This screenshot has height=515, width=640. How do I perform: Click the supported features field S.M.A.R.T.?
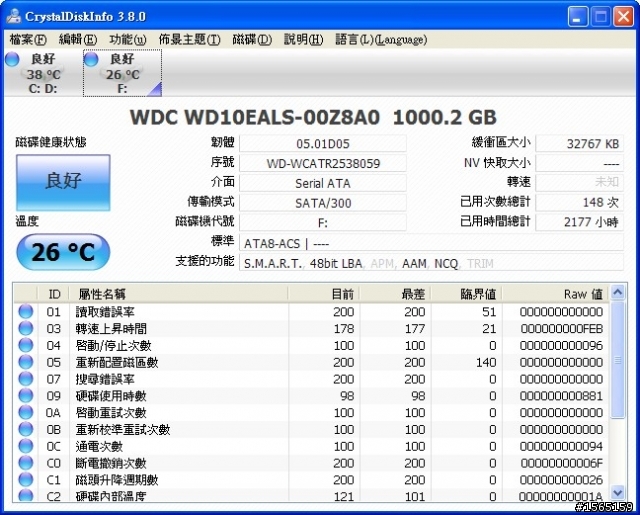click(431, 263)
